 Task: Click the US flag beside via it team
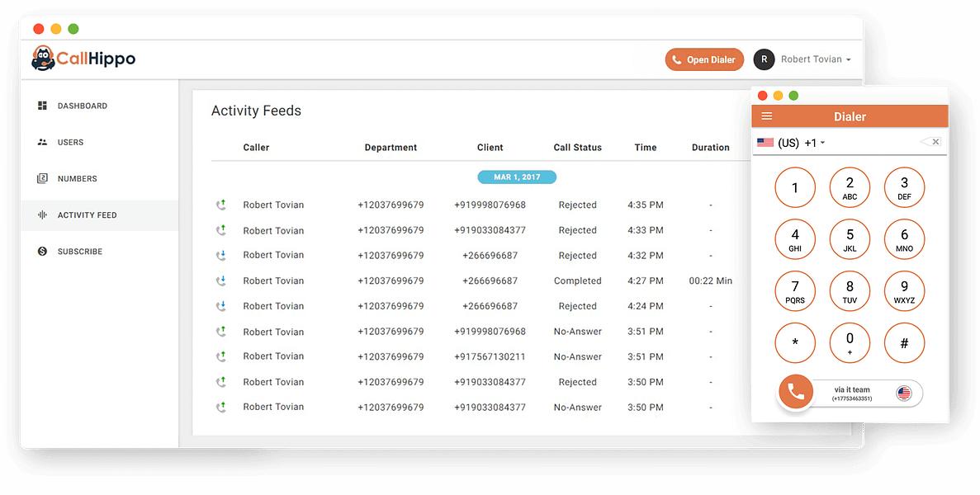pyautogui.click(x=904, y=394)
